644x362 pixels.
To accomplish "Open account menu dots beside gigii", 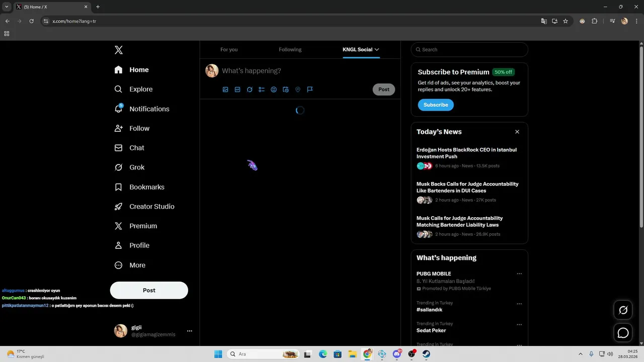I will click(190, 331).
